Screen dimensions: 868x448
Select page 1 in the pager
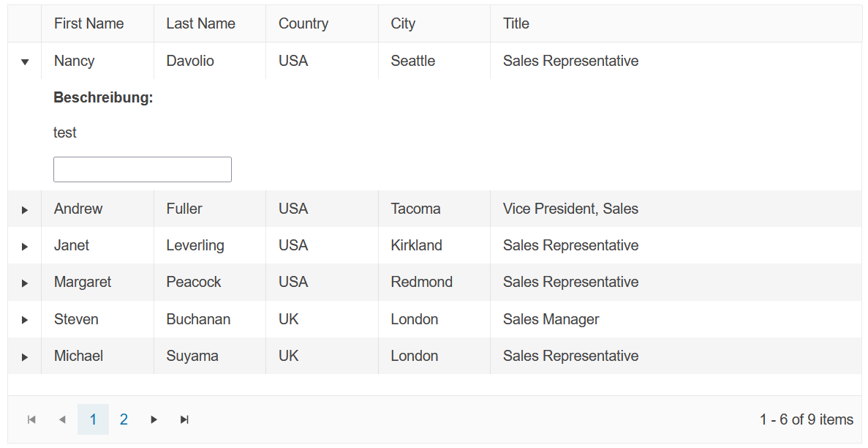93,419
